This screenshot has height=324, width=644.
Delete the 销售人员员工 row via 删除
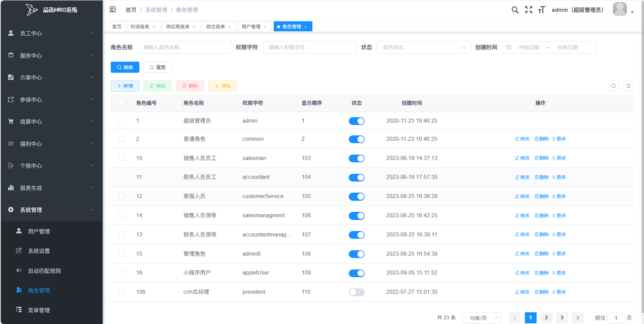click(x=542, y=158)
